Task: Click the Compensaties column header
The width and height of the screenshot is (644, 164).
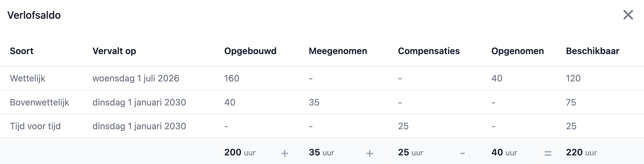Action: pos(429,51)
